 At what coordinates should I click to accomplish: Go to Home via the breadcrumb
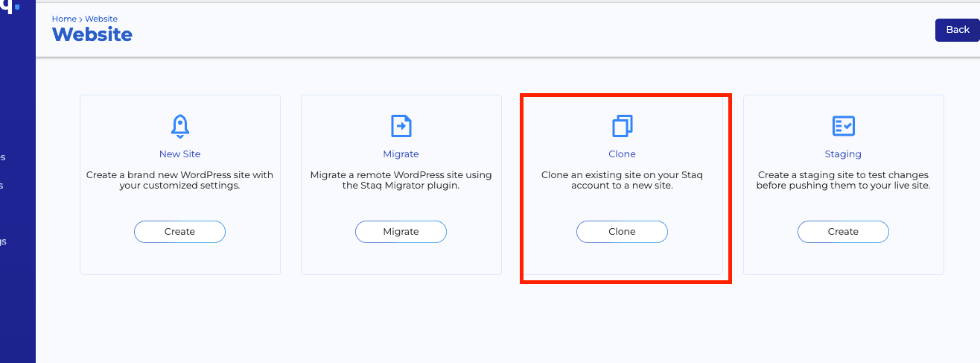(63, 19)
